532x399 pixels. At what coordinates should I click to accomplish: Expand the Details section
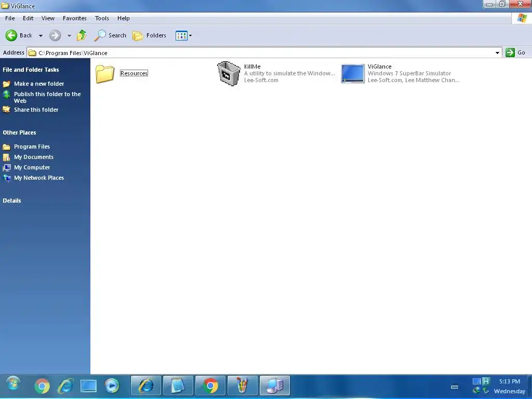pyautogui.click(x=12, y=201)
